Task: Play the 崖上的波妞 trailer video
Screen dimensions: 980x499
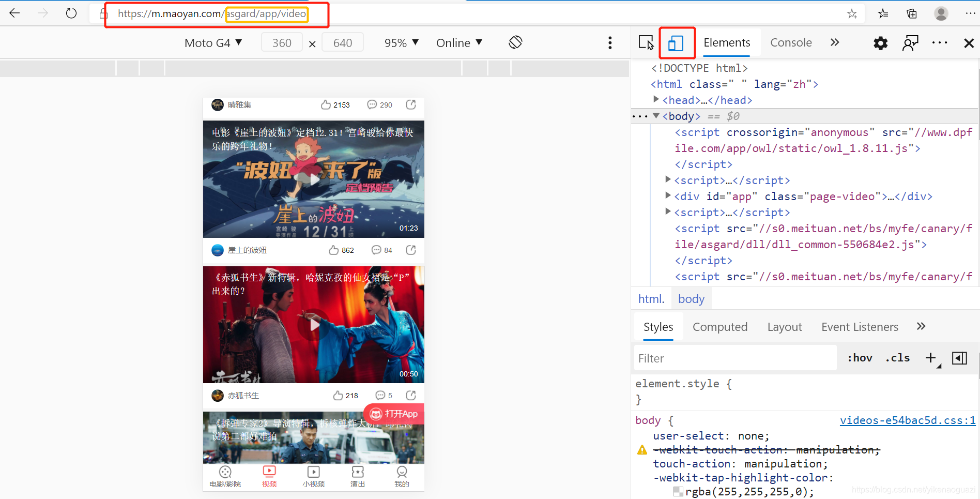Action: tap(314, 179)
